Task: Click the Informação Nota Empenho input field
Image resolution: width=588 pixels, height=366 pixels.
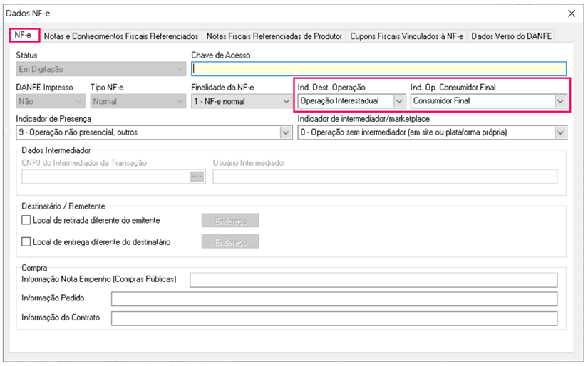Action: pos(373,280)
